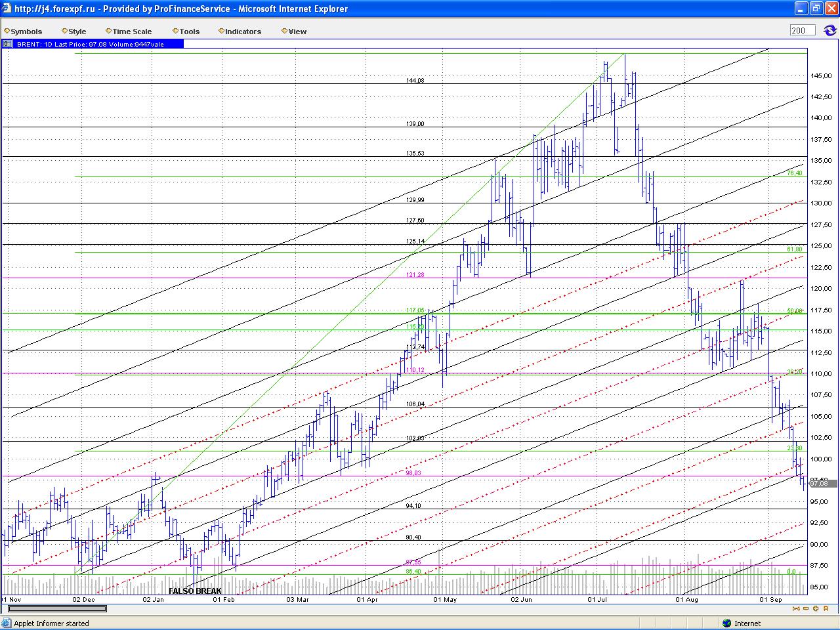Click the BRENT 1D Last Price title bar
The height and width of the screenshot is (630, 840).
(93, 44)
